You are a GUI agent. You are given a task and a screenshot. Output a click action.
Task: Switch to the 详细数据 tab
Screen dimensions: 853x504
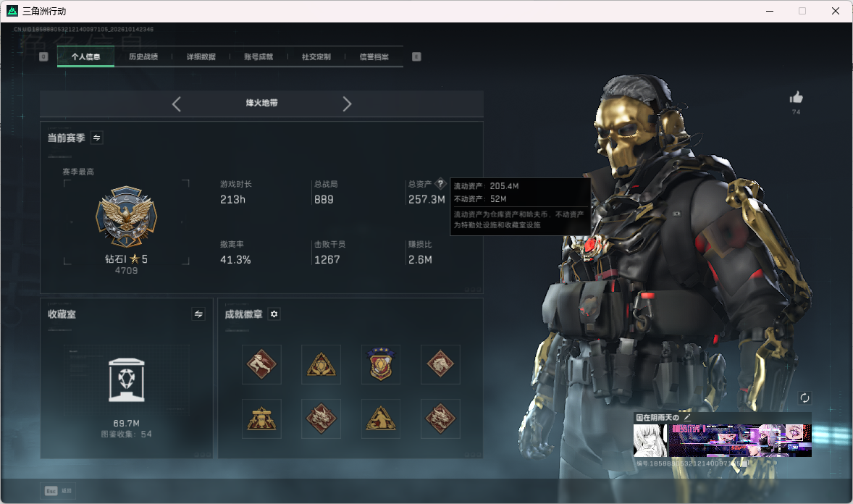pyautogui.click(x=201, y=56)
